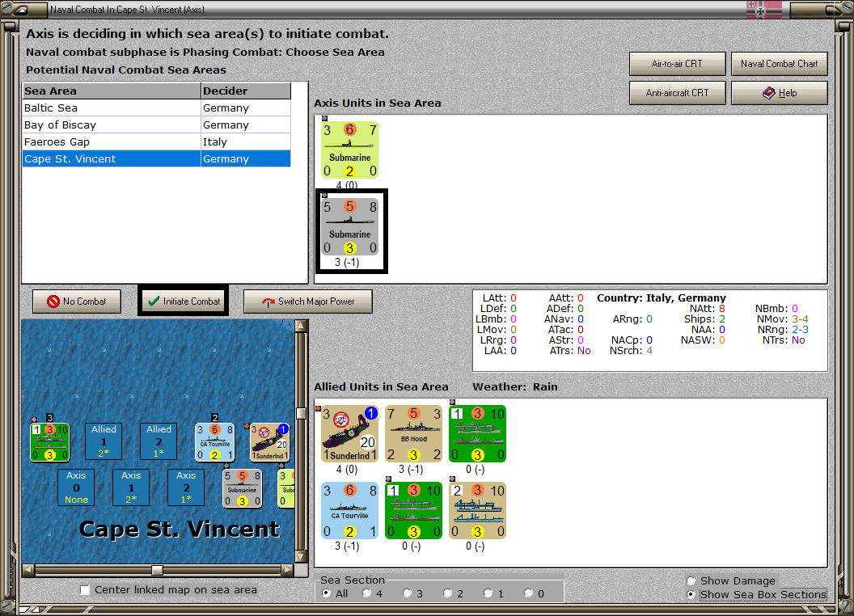Open Help
The height and width of the screenshot is (616, 854).
[x=779, y=93]
